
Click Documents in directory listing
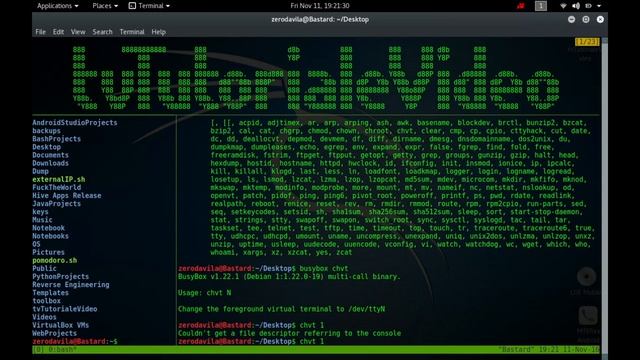[x=51, y=155]
